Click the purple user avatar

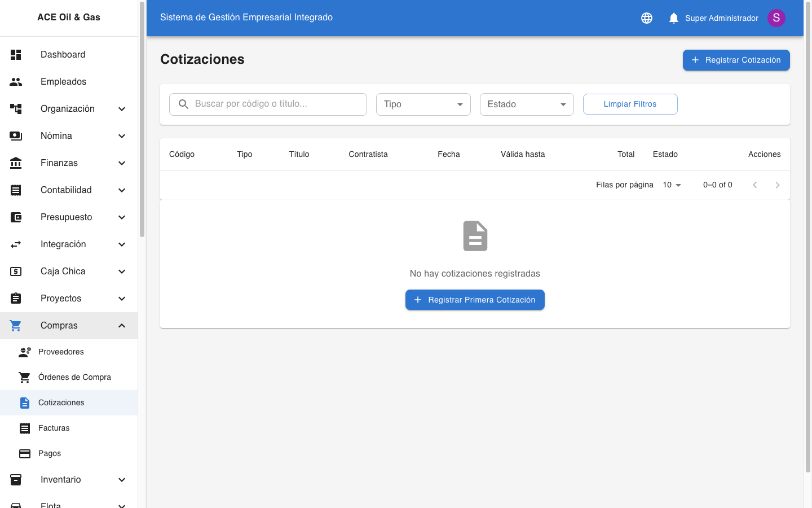pos(776,18)
